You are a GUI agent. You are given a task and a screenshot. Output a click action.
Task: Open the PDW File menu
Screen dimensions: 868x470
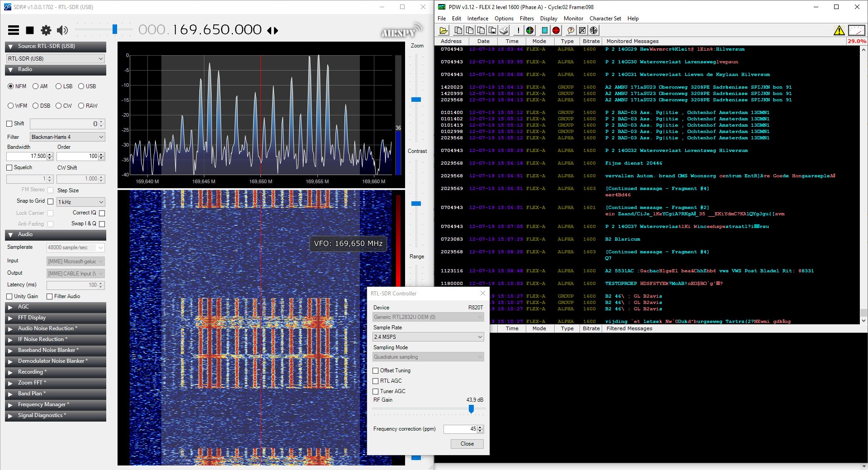[x=442, y=19]
